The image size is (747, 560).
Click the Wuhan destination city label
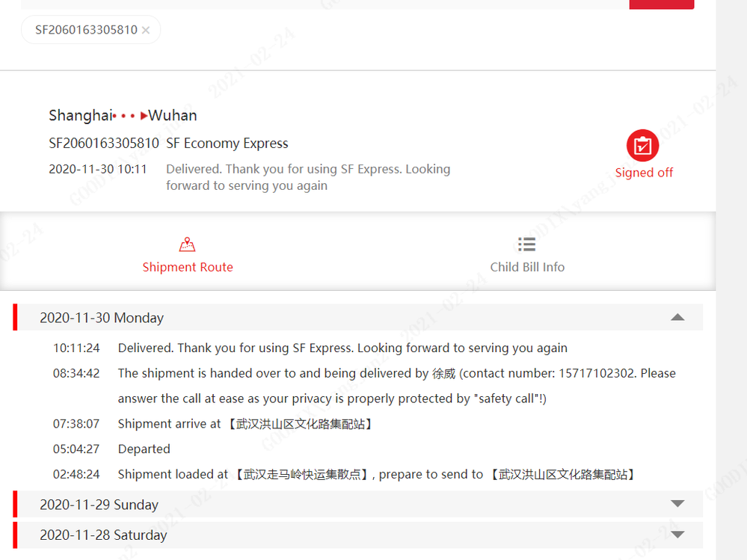(x=173, y=116)
